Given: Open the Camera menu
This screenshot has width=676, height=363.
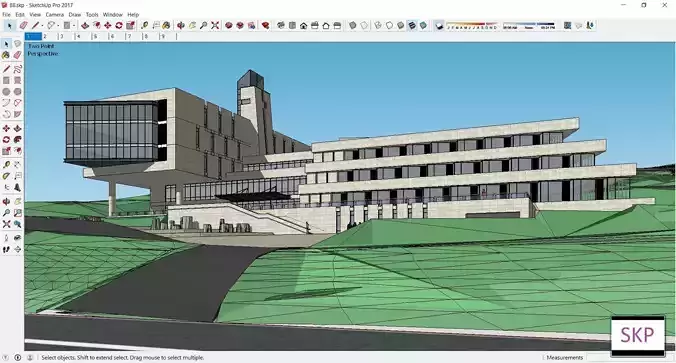Looking at the screenshot, I should click(55, 14).
